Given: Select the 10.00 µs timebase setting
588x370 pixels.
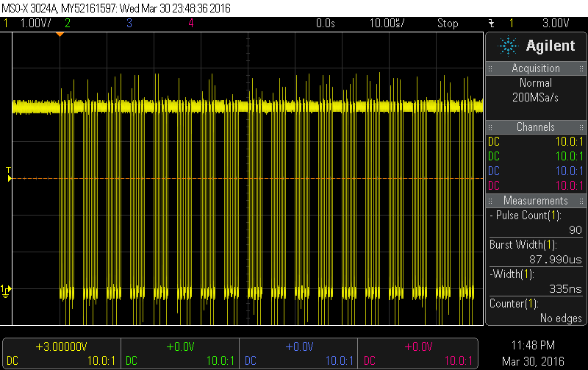Looking at the screenshot, I should click(x=388, y=23).
